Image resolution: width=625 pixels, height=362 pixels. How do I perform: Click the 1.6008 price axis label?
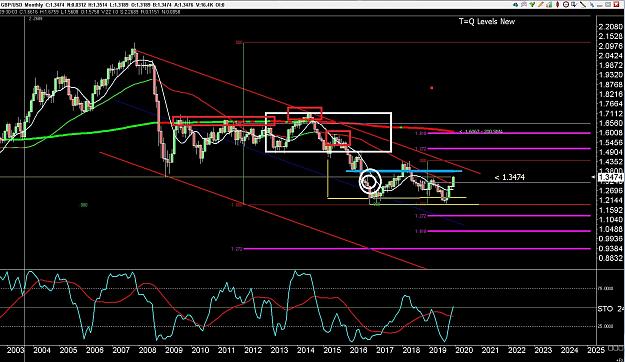click(610, 133)
